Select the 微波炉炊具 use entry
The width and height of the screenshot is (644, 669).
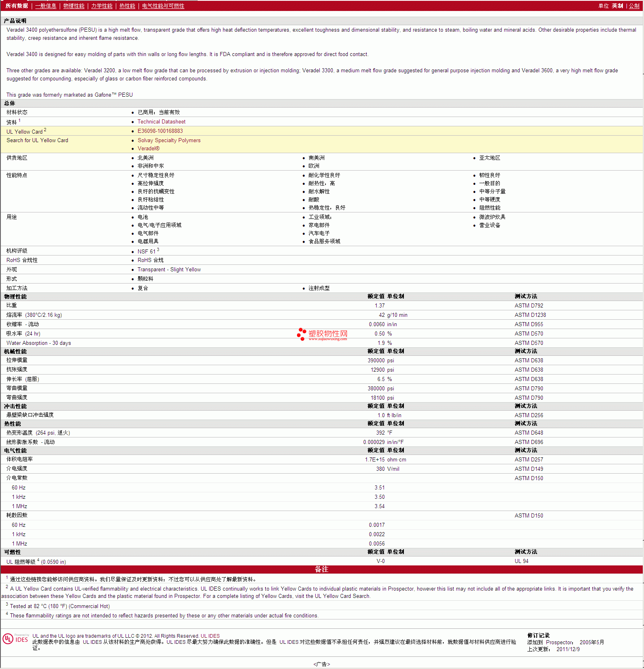pyautogui.click(x=492, y=217)
